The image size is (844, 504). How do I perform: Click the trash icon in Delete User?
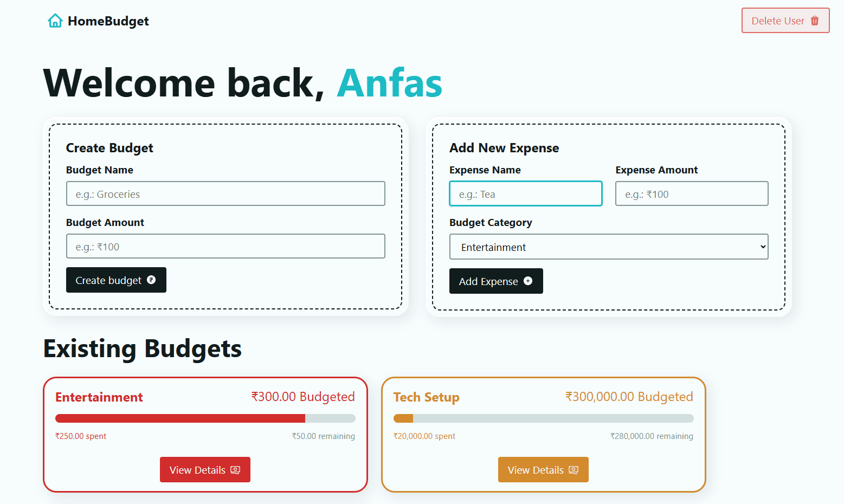[x=815, y=21]
